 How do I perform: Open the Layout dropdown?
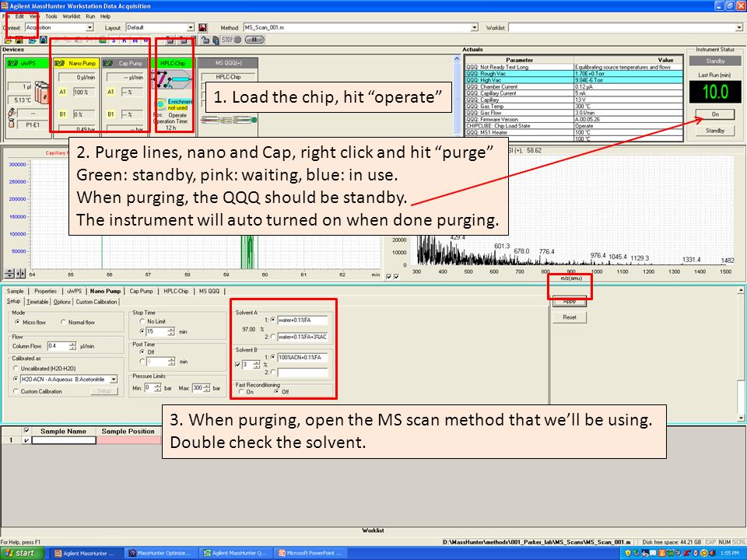pyautogui.click(x=191, y=28)
